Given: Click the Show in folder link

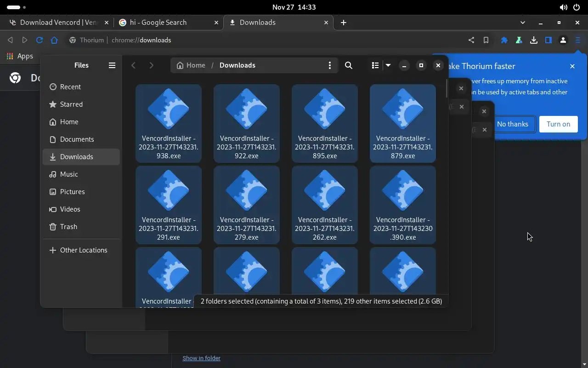Looking at the screenshot, I should pyautogui.click(x=201, y=358).
